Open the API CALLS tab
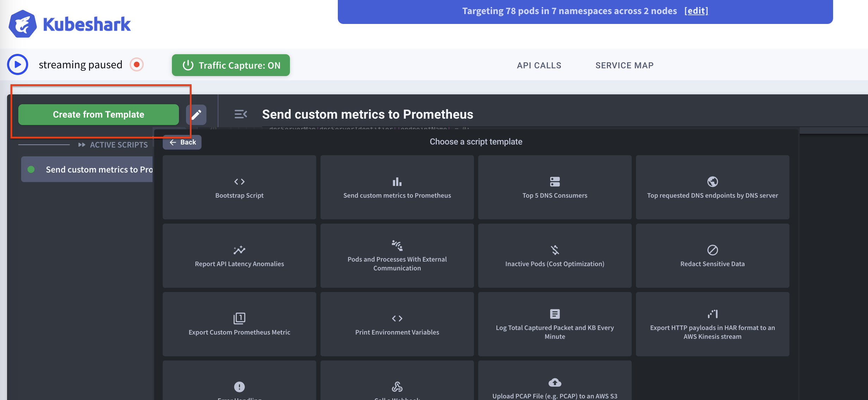Image resolution: width=868 pixels, height=400 pixels. pyautogui.click(x=539, y=65)
